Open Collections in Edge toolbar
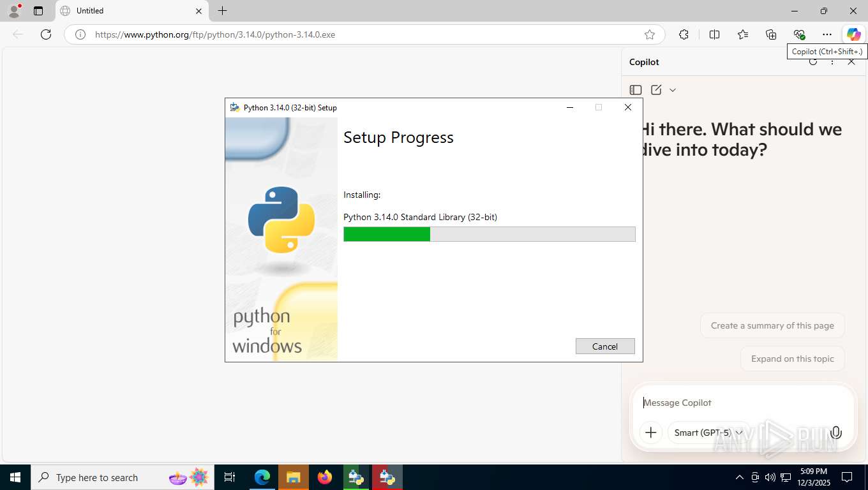This screenshot has height=490, width=868. [x=771, y=34]
